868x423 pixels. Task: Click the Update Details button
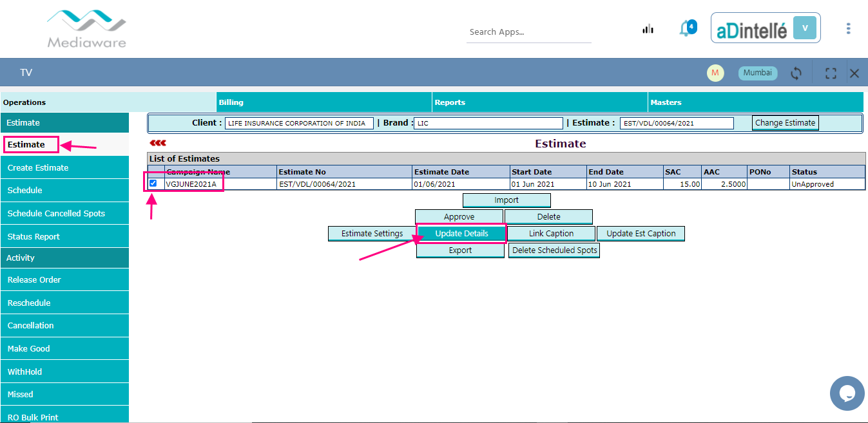462,234
